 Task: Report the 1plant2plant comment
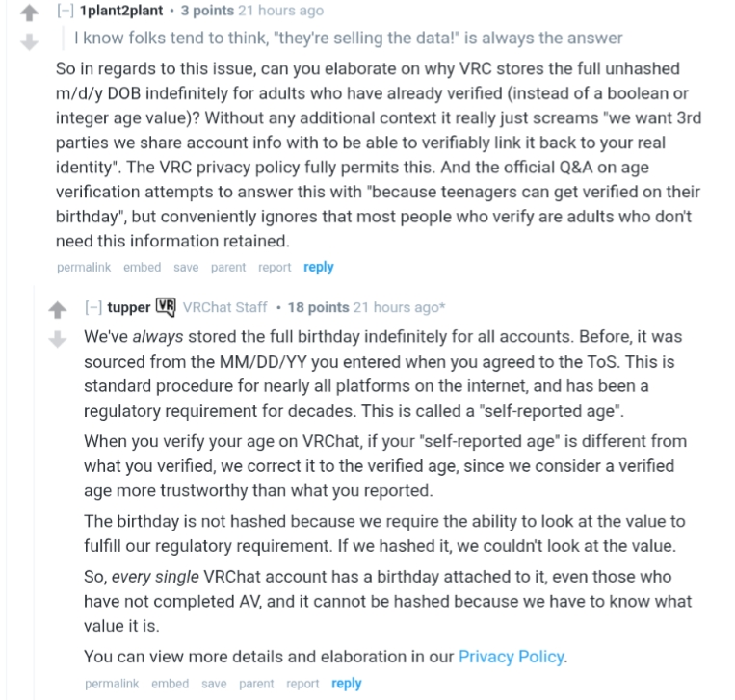[274, 267]
